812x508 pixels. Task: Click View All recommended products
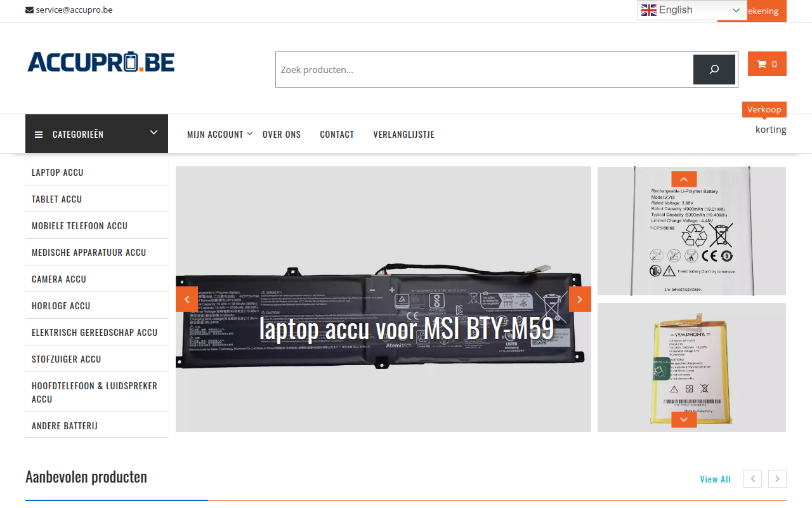click(x=716, y=479)
